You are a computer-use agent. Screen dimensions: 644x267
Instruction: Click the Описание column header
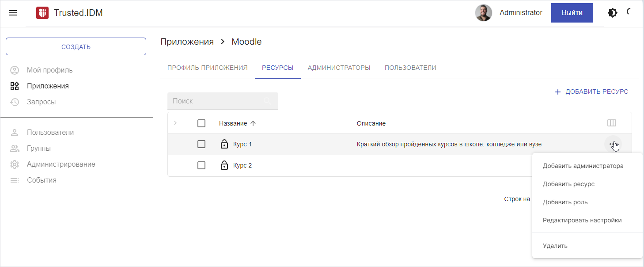click(371, 123)
